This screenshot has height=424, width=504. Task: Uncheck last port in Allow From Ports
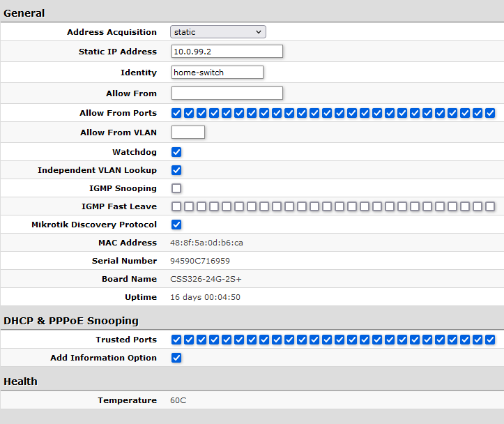click(490, 113)
